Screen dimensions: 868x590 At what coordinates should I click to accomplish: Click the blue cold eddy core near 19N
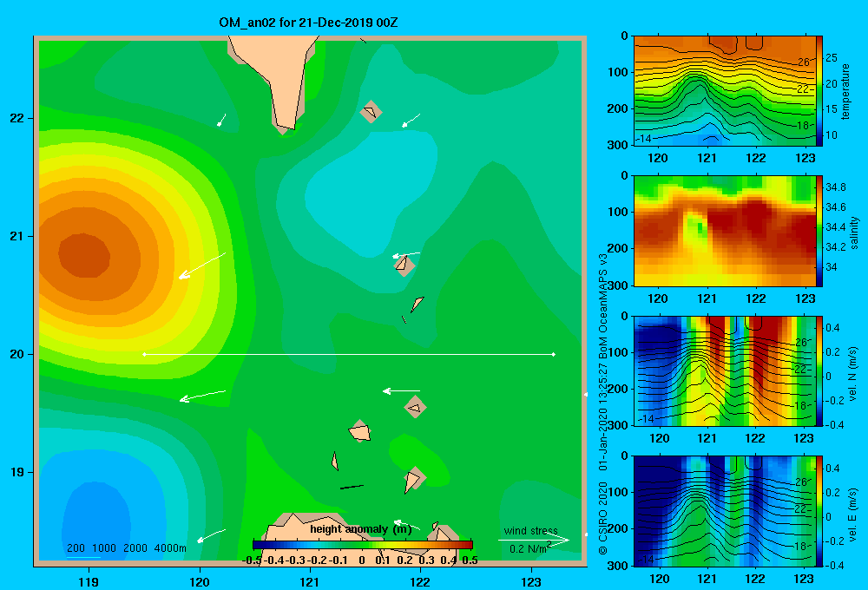click(95, 521)
